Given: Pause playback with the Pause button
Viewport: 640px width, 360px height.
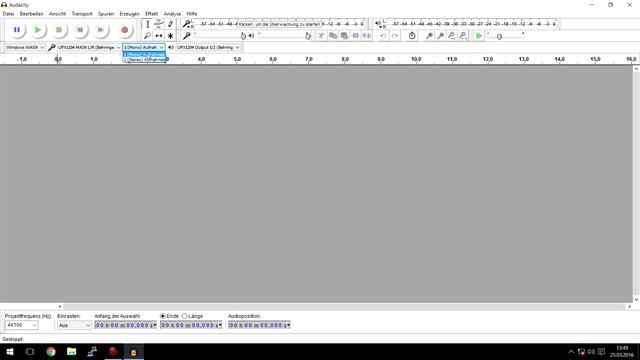Looking at the screenshot, I should click(17, 30).
